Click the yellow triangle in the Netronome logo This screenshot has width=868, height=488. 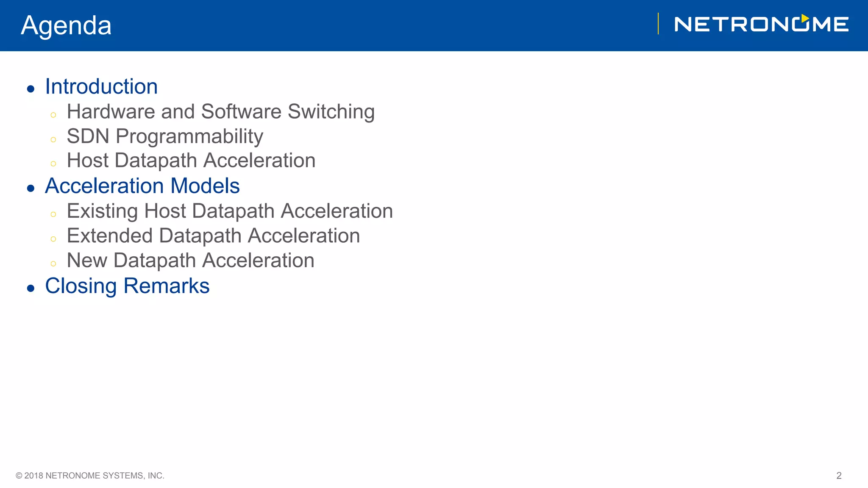805,18
